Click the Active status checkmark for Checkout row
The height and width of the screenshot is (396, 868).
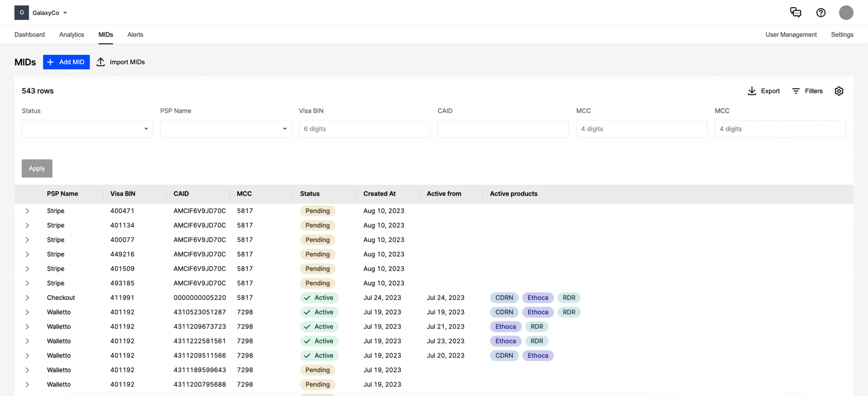(308, 298)
